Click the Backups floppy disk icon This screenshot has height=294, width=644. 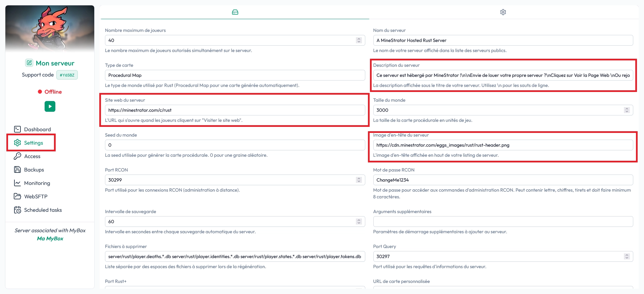pos(17,169)
